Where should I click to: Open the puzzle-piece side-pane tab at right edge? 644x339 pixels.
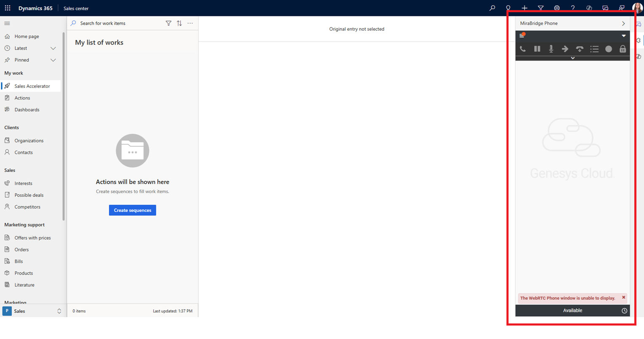tap(639, 40)
